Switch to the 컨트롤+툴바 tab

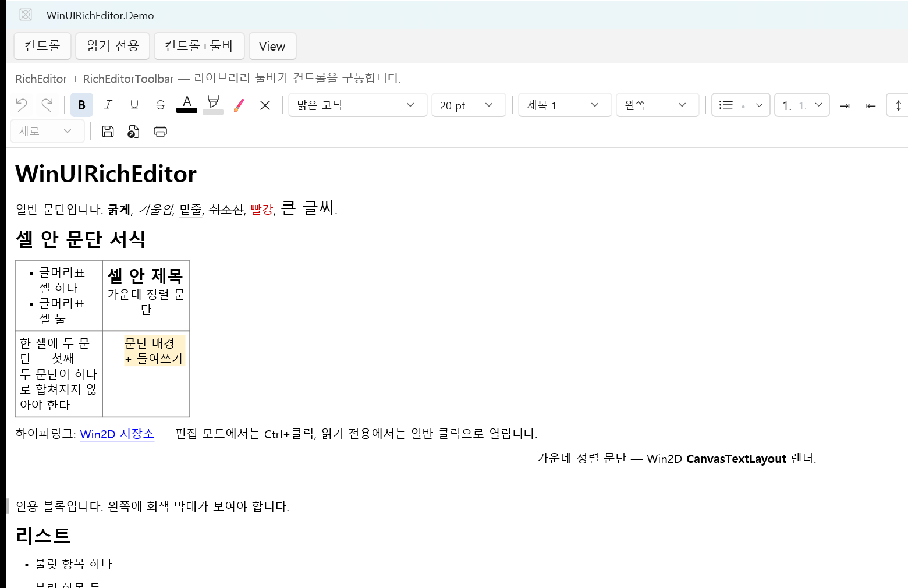199,46
